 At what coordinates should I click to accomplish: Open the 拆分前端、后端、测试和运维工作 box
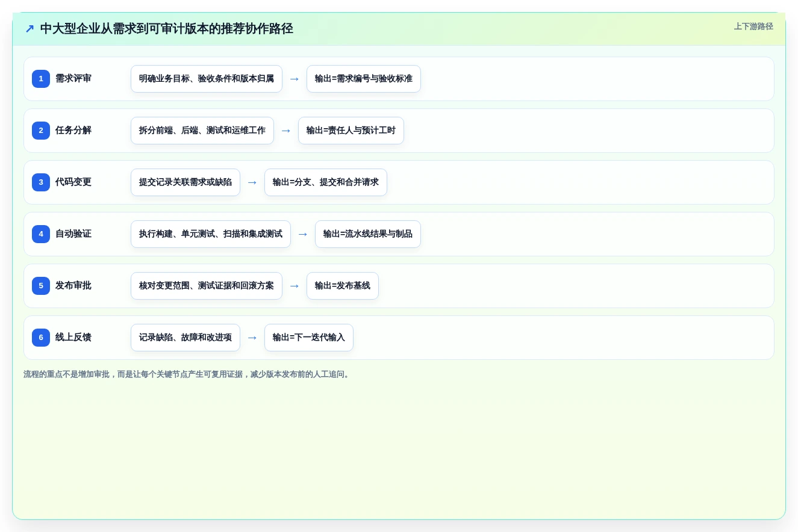coord(202,131)
